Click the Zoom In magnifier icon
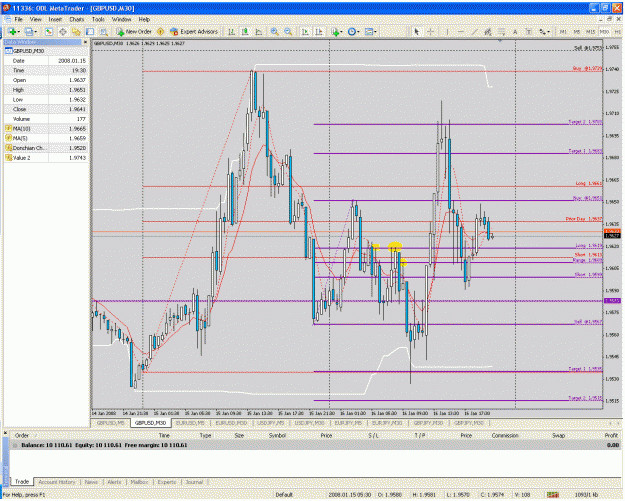 tap(274, 31)
